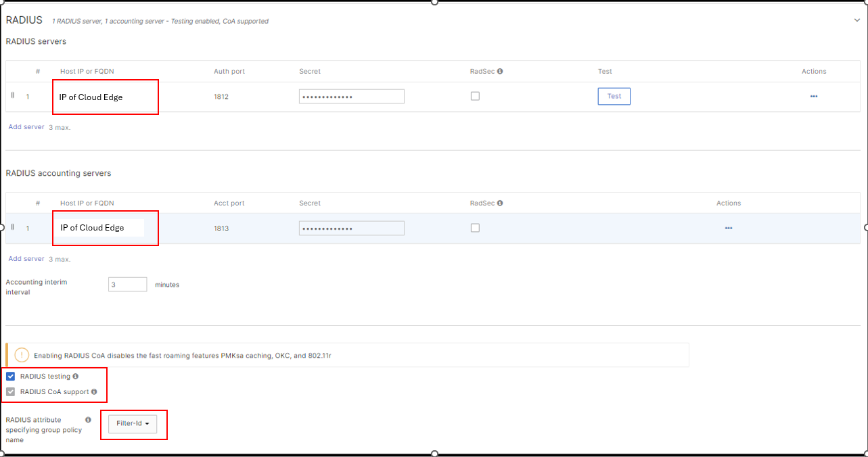
Task: Open the Filter-Id attribute dropdown
Action: pyautogui.click(x=133, y=424)
